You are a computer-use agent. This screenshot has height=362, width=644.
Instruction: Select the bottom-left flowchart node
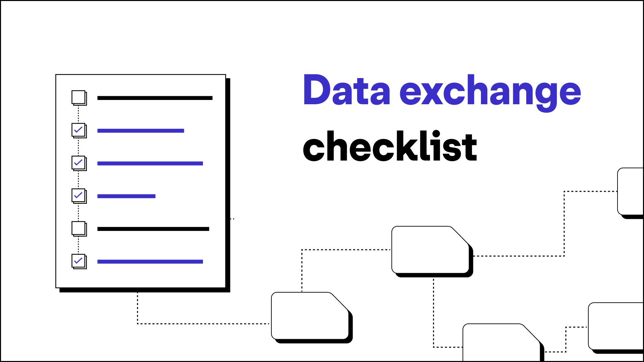pyautogui.click(x=310, y=317)
